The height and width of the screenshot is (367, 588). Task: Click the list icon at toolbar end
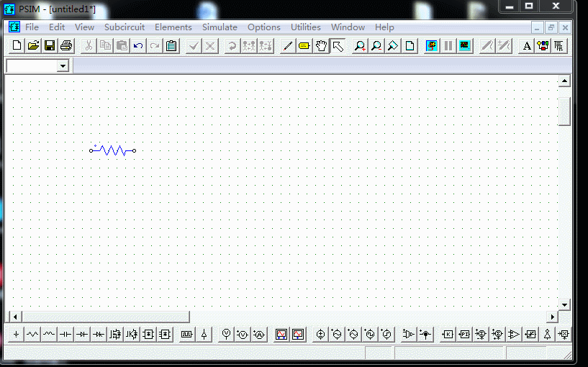(x=559, y=46)
